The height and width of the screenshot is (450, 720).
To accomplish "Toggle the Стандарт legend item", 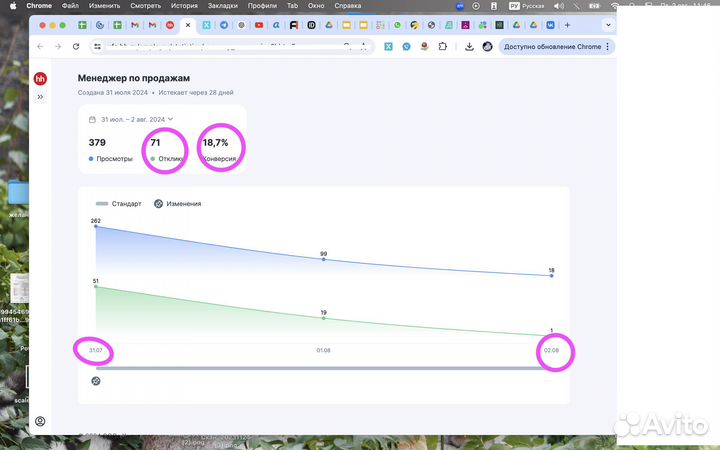I will click(x=120, y=203).
